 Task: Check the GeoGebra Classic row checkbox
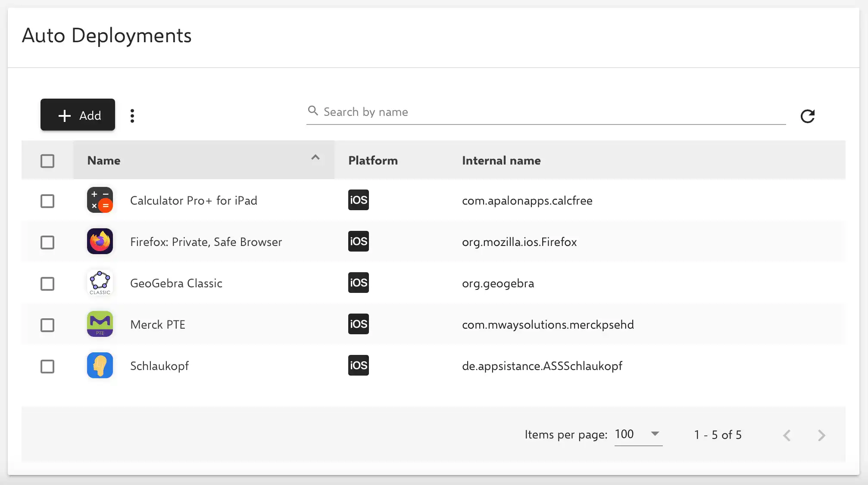[47, 283]
